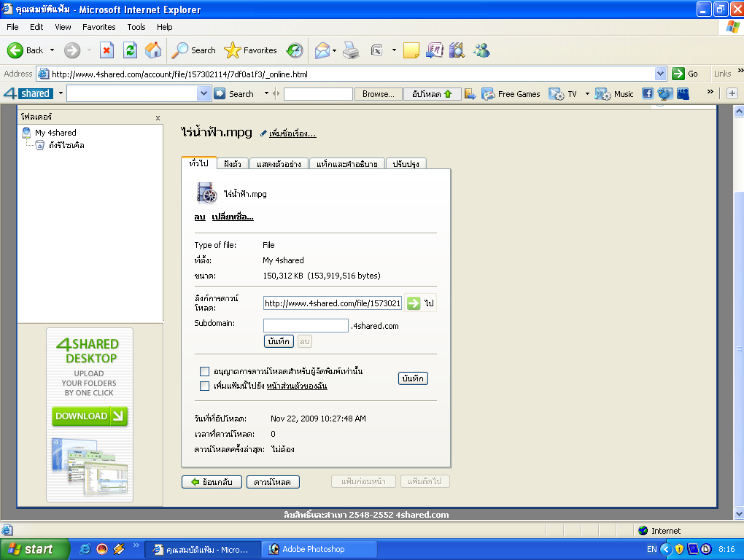Select My 4shared in folder tree
The height and width of the screenshot is (560, 744).
click(x=55, y=133)
